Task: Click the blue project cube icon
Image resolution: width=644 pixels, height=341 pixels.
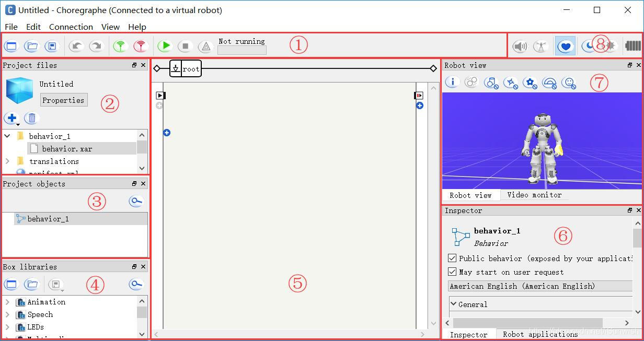Action: click(x=19, y=91)
